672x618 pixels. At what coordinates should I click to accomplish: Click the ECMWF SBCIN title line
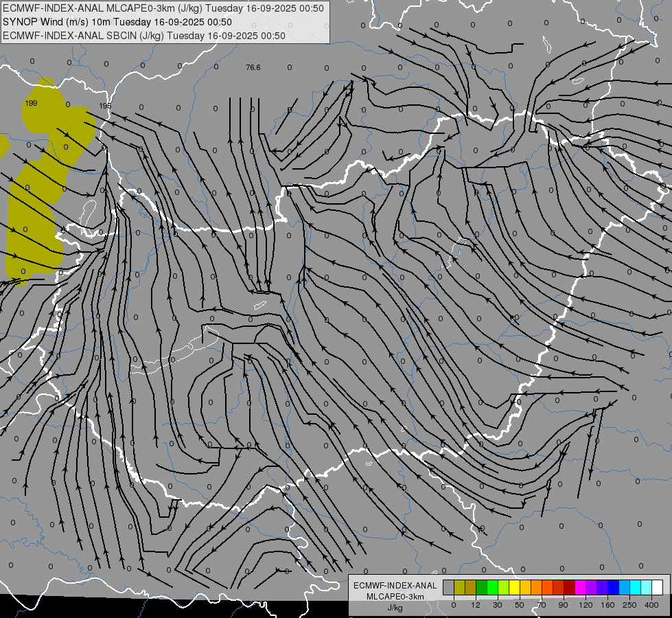point(144,36)
